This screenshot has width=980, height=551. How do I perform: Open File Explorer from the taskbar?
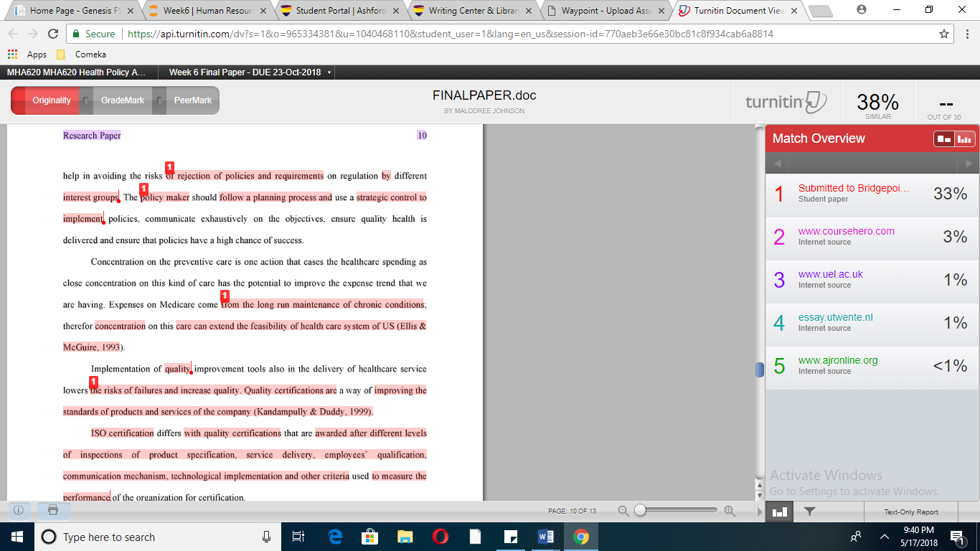pos(405,537)
